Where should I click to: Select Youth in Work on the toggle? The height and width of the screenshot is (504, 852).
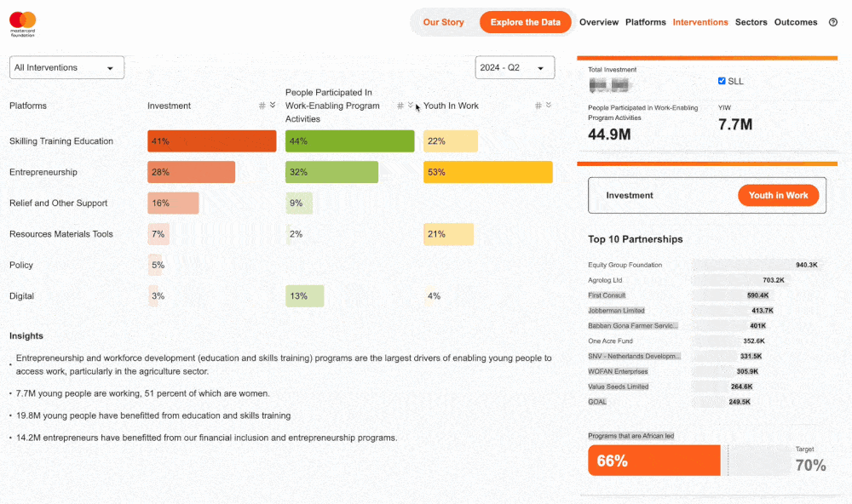click(x=778, y=195)
